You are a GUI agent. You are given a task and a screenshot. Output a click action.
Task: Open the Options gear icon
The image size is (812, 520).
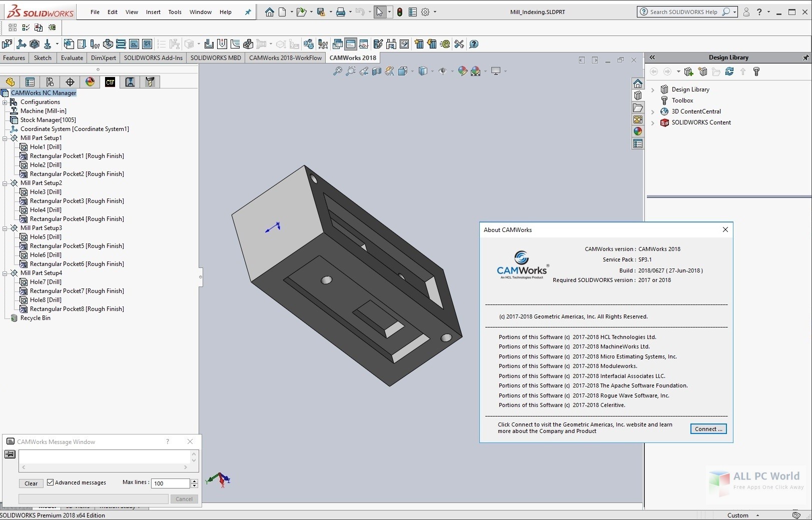(x=425, y=12)
